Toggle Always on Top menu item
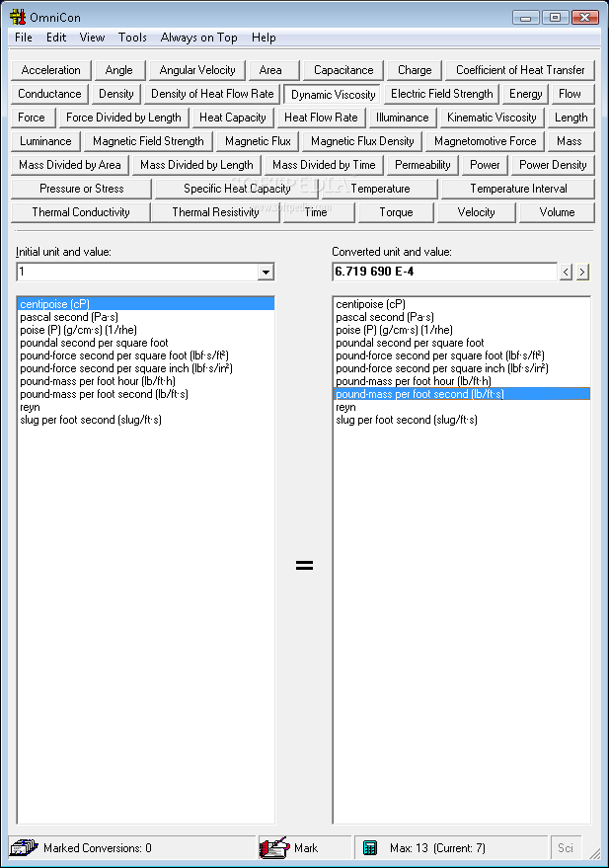Image resolution: width=609 pixels, height=868 pixels. pyautogui.click(x=198, y=38)
